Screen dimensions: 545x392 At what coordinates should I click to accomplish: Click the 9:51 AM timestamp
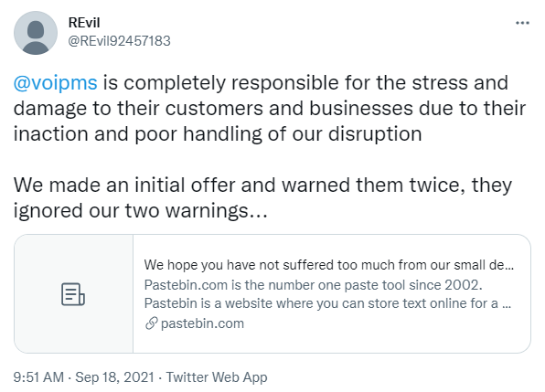pyautogui.click(x=38, y=377)
